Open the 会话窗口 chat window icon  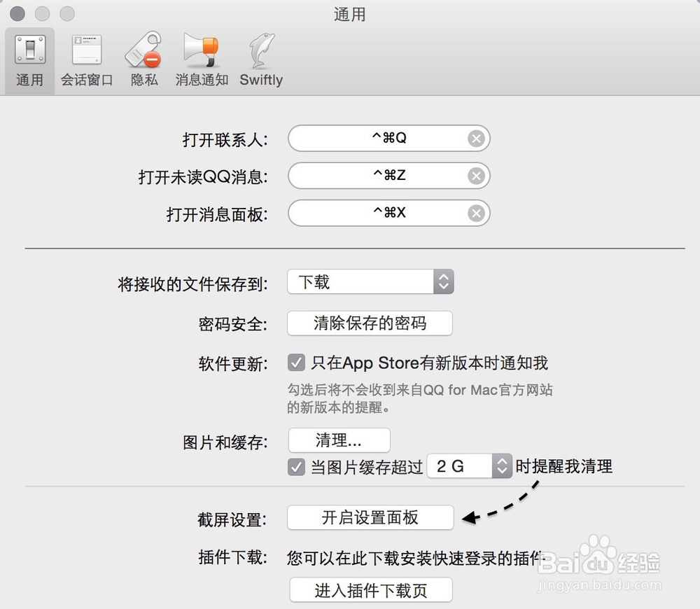(87, 60)
